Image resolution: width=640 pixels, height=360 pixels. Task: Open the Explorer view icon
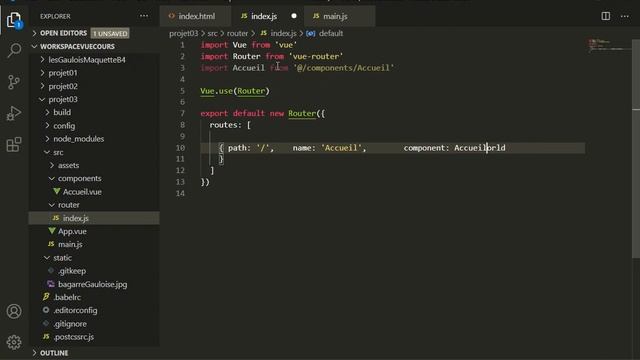coord(14,20)
